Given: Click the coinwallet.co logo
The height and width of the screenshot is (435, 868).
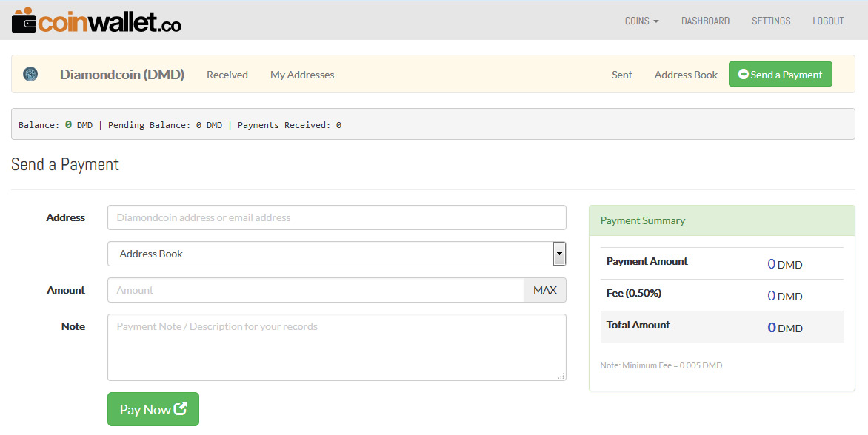Looking at the screenshot, I should click(96, 21).
